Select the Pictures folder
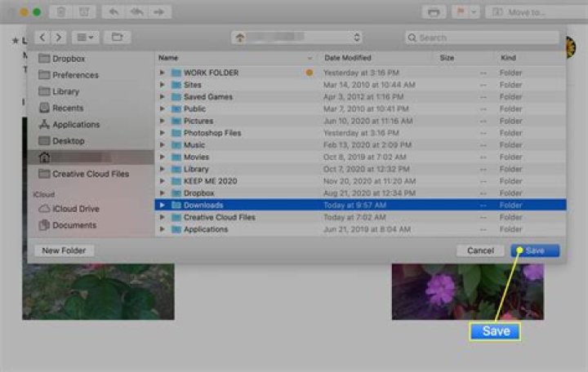 click(360, 121)
